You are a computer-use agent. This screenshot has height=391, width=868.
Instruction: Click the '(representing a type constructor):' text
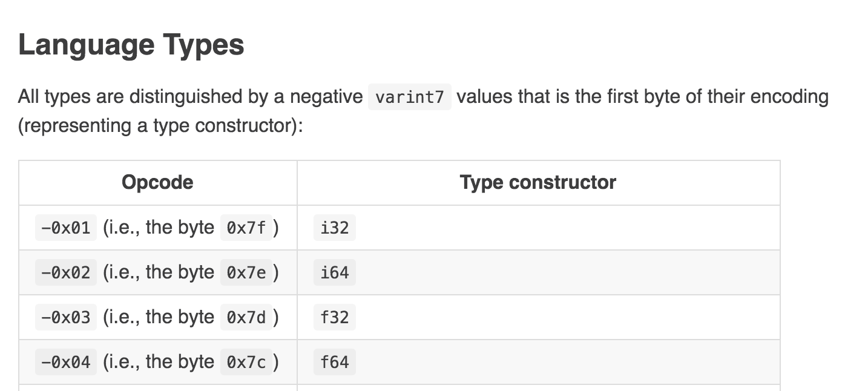tap(160, 126)
